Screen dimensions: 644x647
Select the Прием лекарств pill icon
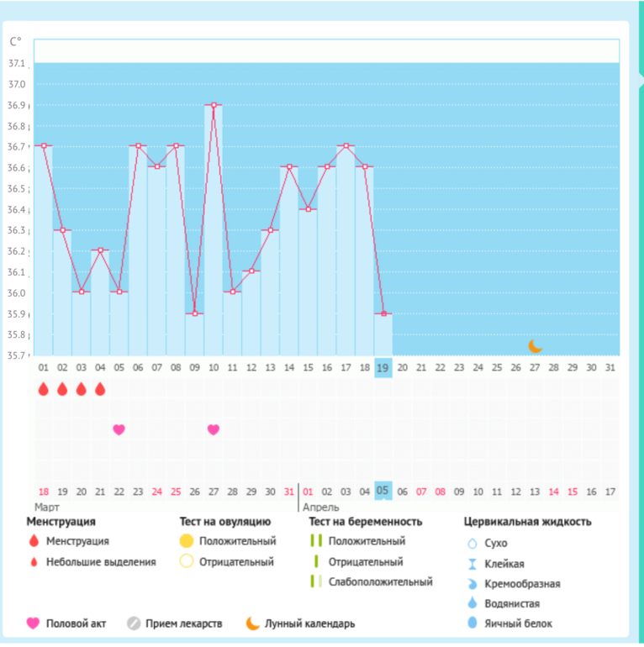pyautogui.click(x=134, y=623)
